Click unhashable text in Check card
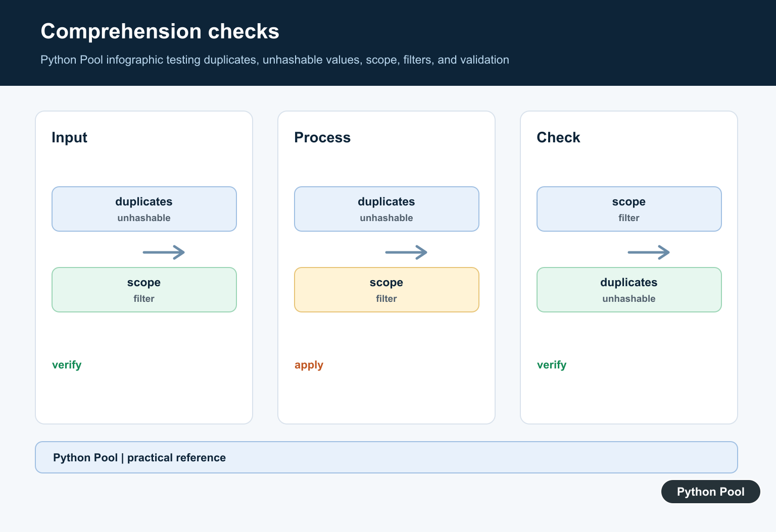 tap(629, 299)
